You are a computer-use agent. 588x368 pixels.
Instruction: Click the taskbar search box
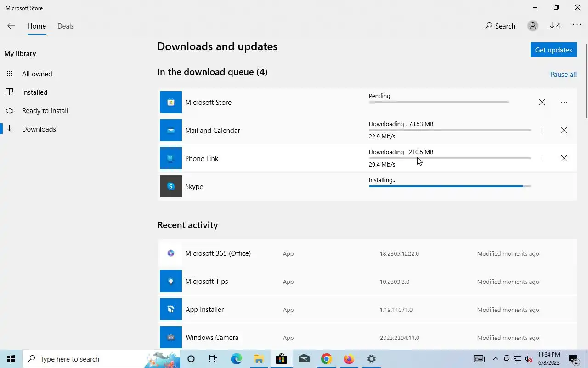click(101, 359)
